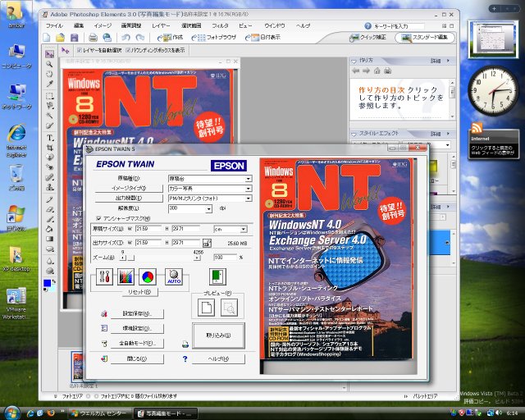Select the Lasso tool
The height and width of the screenshot is (420, 525).
(49, 106)
